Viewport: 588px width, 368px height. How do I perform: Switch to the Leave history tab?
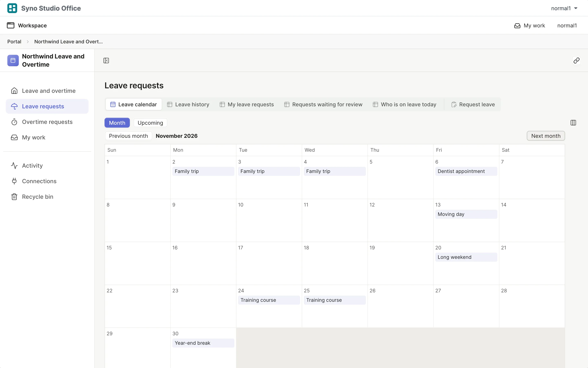click(x=188, y=104)
